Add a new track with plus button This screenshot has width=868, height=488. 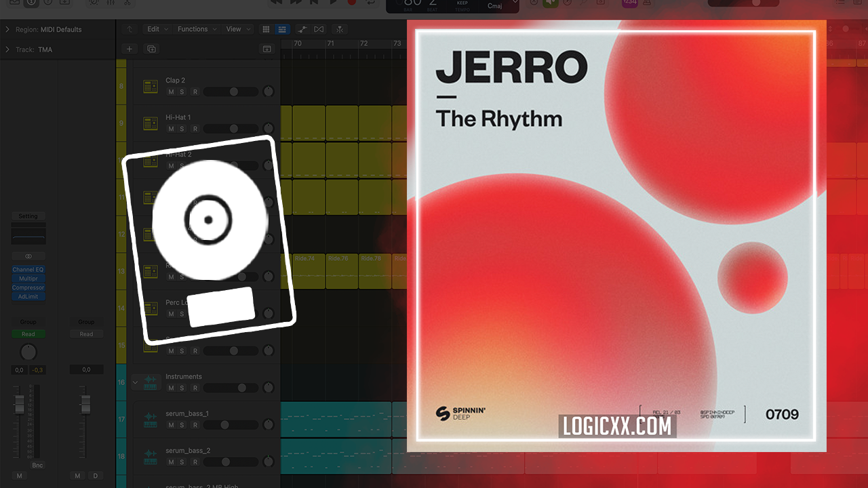click(130, 49)
